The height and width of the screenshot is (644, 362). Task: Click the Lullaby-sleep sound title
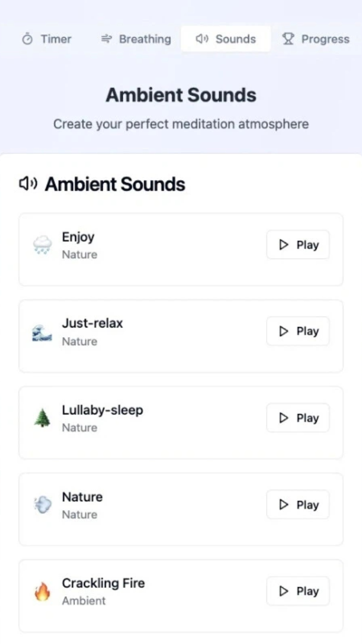[102, 410]
